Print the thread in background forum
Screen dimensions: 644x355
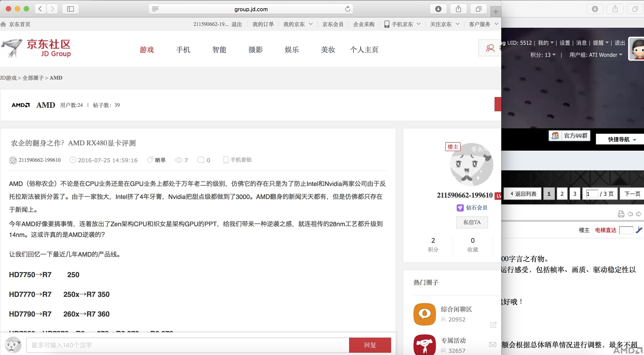click(621, 214)
